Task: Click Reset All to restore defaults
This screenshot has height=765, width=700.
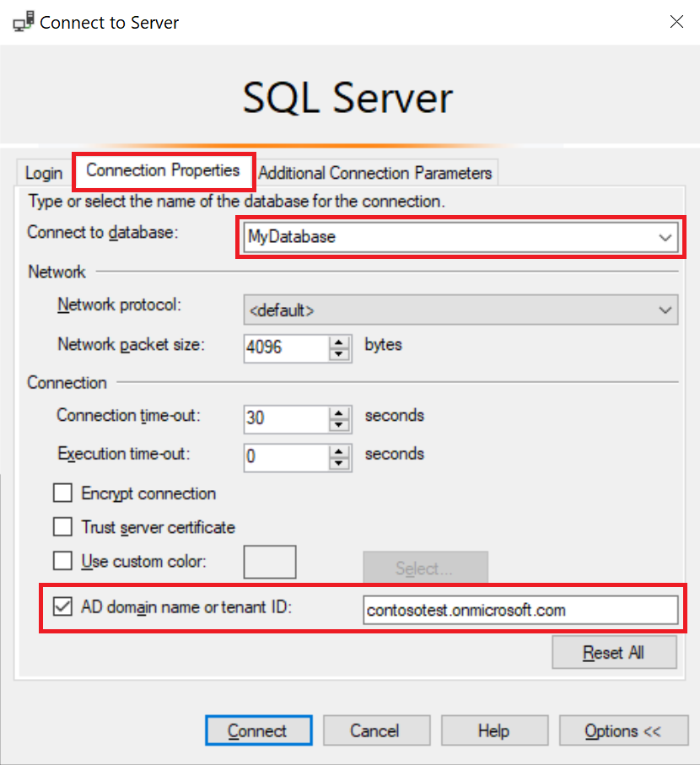Action: tap(614, 652)
